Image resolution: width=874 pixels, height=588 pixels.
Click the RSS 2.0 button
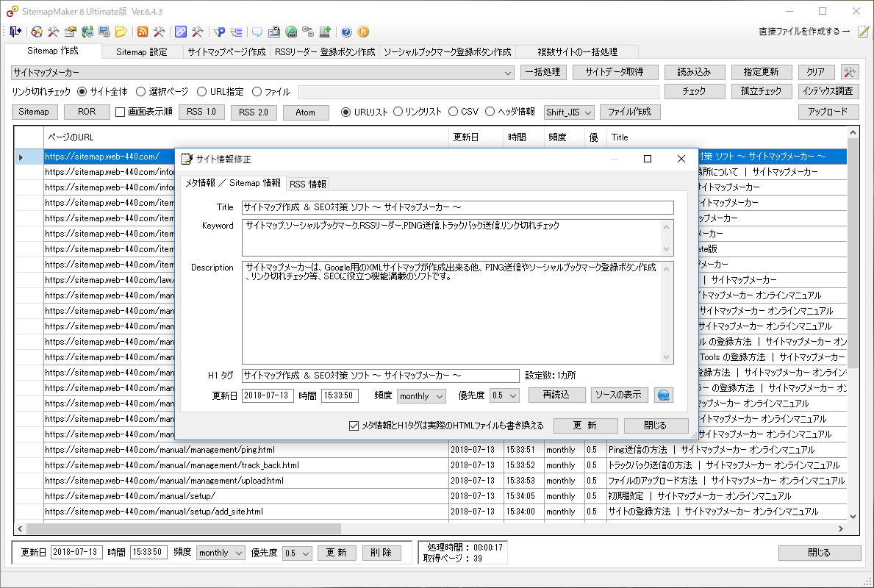click(254, 112)
